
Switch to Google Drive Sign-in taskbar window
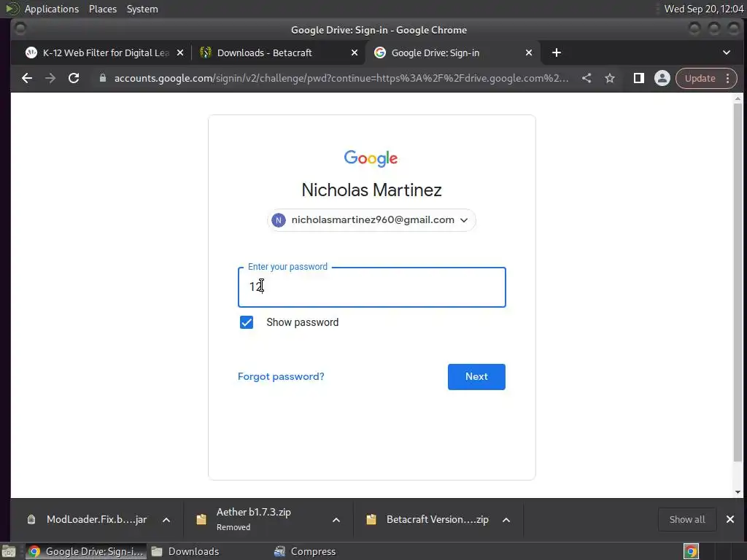click(x=86, y=551)
